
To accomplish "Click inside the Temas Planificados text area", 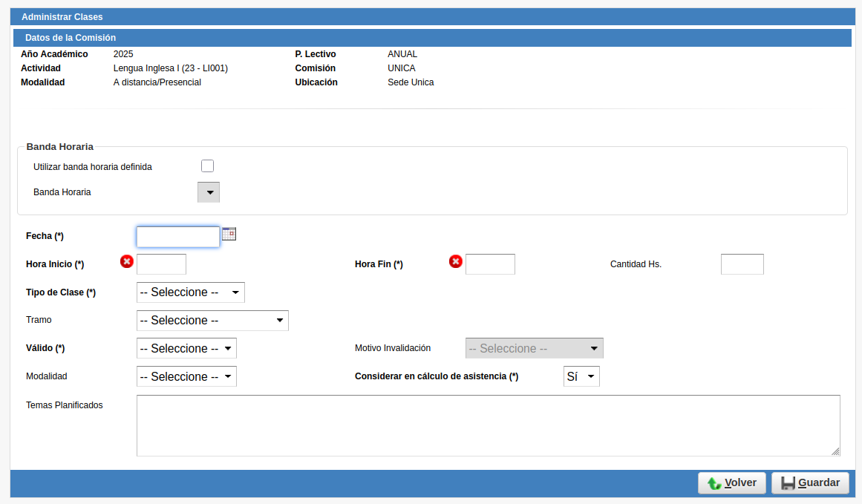I will tap(488, 425).
